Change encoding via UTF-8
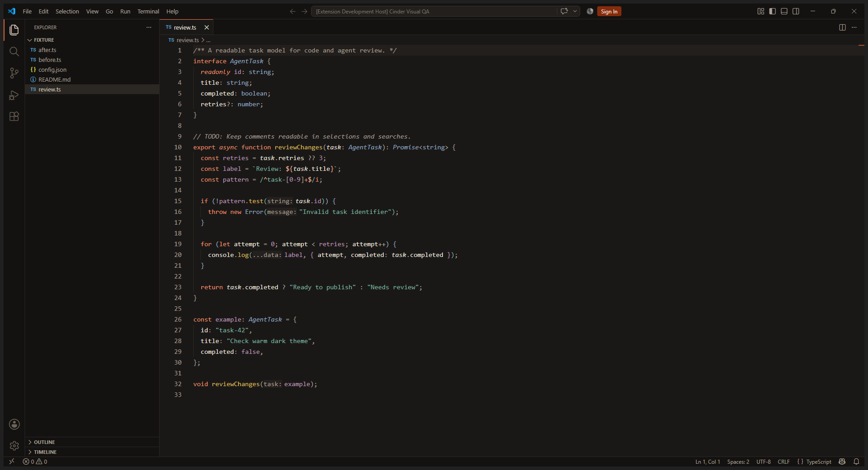The width and height of the screenshot is (868, 470). click(x=764, y=461)
